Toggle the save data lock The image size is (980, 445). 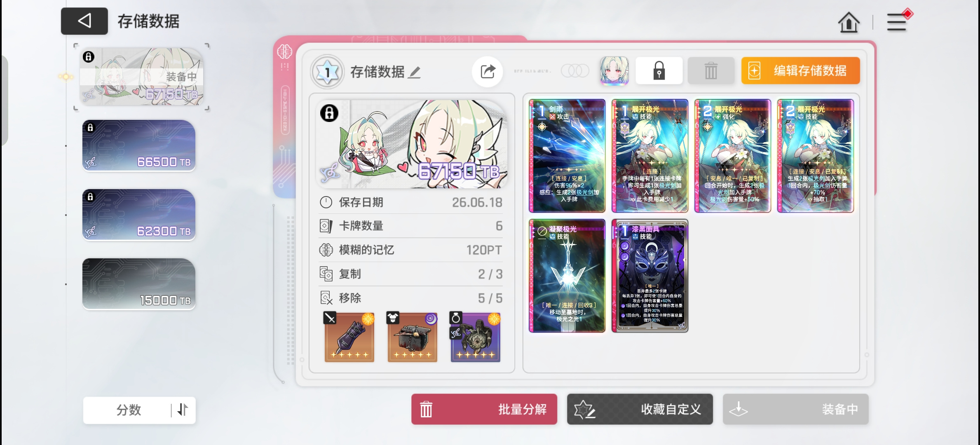coord(659,71)
